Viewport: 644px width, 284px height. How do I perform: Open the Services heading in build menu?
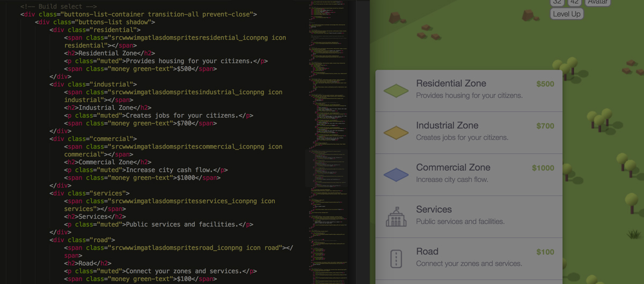point(434,210)
